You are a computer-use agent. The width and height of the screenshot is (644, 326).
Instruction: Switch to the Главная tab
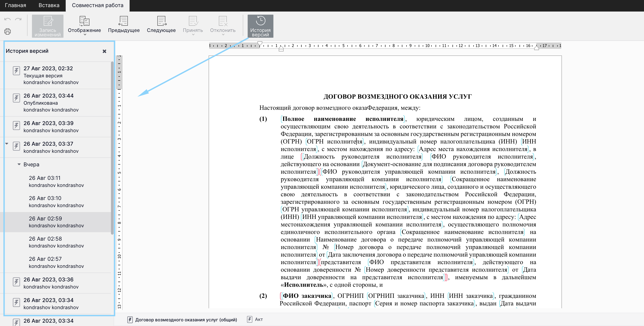pyautogui.click(x=16, y=6)
